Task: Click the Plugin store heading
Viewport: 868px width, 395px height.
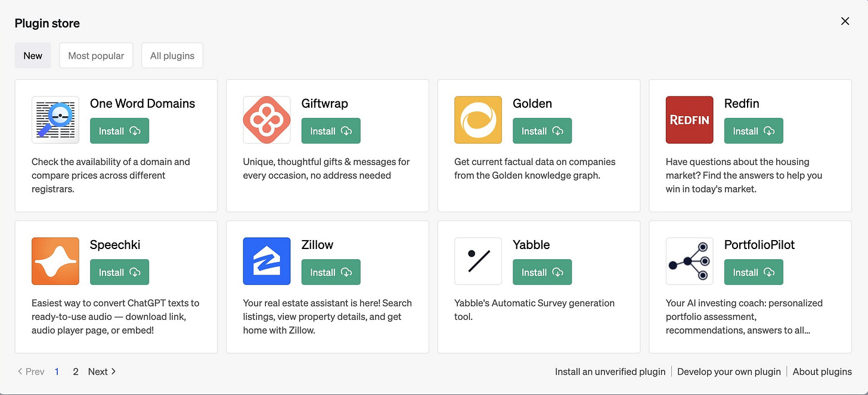Action: (x=47, y=23)
